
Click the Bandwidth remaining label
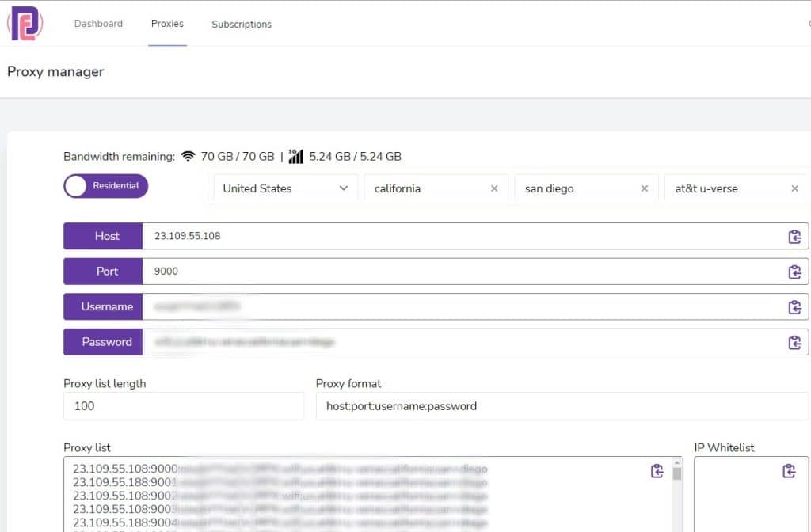[x=120, y=156]
